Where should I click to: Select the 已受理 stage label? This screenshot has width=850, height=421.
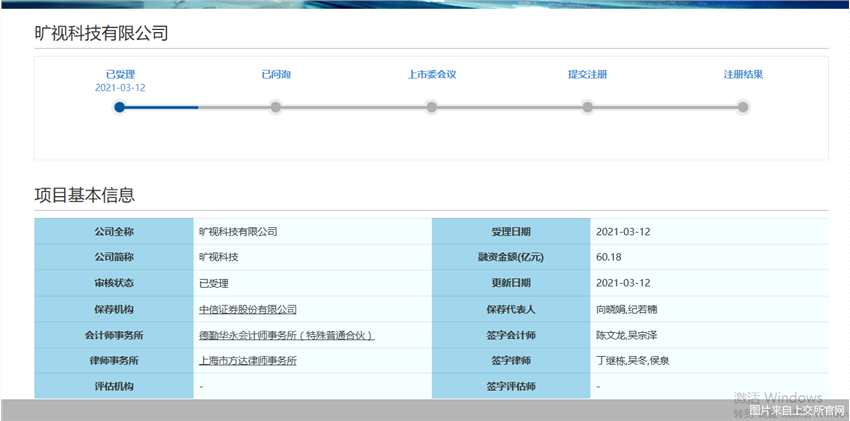120,75
